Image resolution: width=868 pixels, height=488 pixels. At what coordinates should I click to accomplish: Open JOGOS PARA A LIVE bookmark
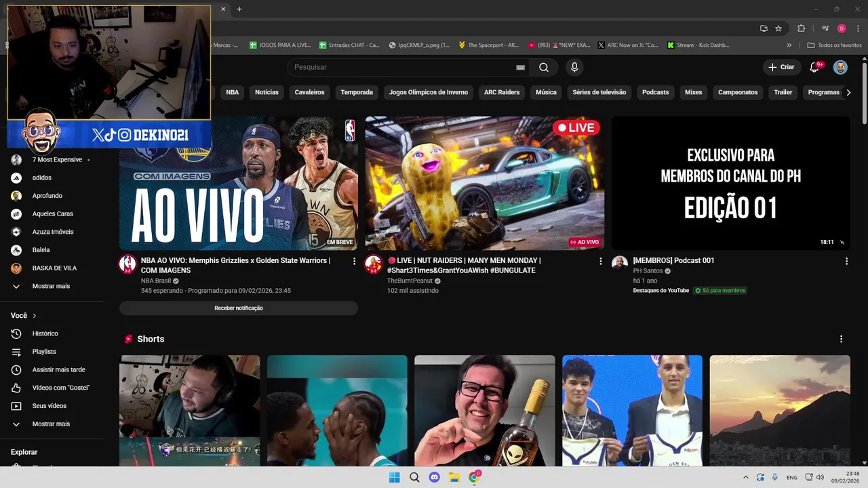click(280, 45)
